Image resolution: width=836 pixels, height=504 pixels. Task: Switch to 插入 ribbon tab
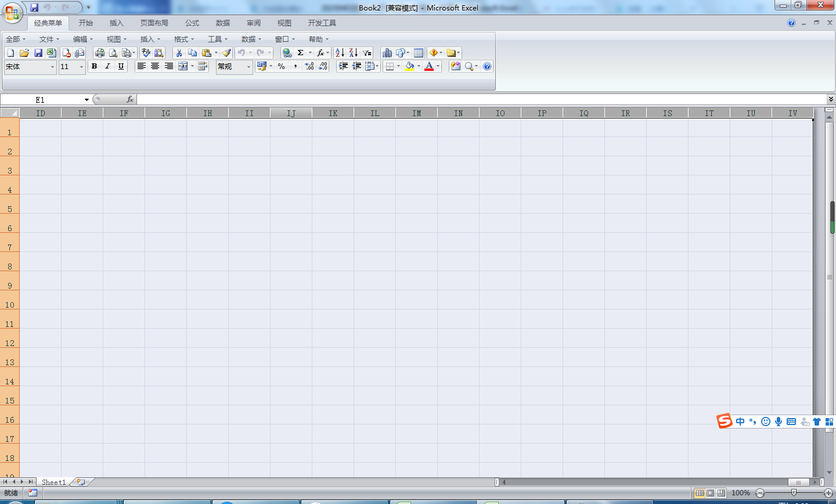(117, 23)
